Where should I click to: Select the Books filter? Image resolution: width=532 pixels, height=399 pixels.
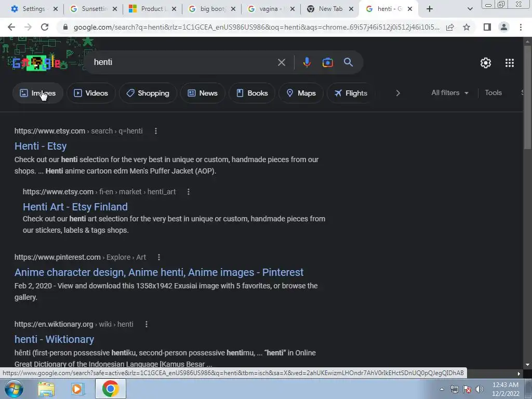point(252,93)
